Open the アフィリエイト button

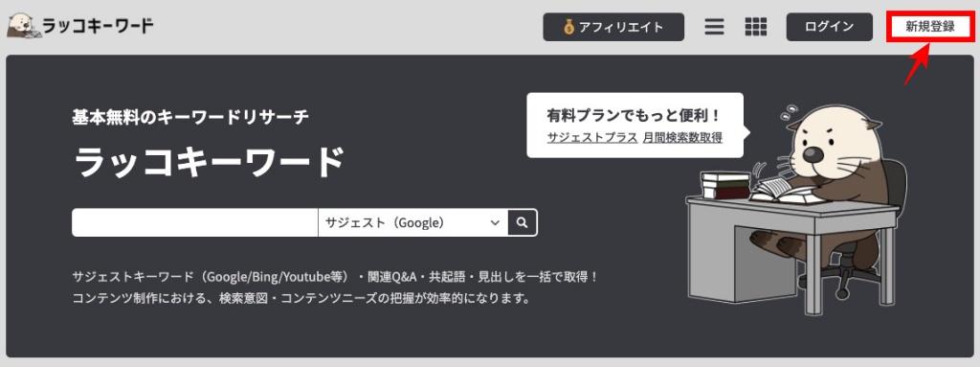click(x=613, y=27)
